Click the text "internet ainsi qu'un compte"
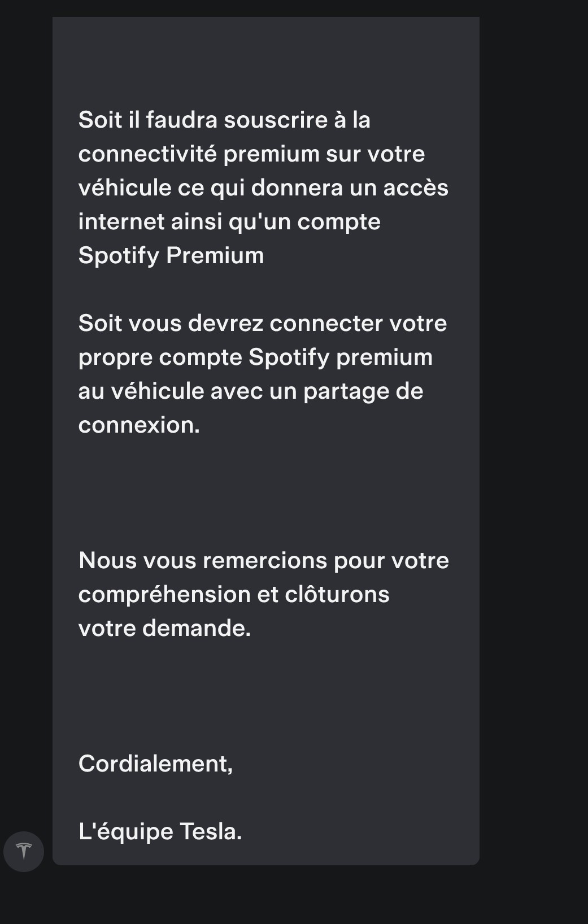This screenshot has width=588, height=924. (229, 222)
